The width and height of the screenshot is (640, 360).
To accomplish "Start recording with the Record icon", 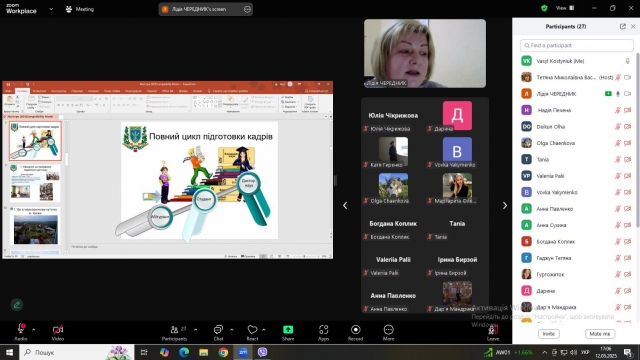I will 356,329.
